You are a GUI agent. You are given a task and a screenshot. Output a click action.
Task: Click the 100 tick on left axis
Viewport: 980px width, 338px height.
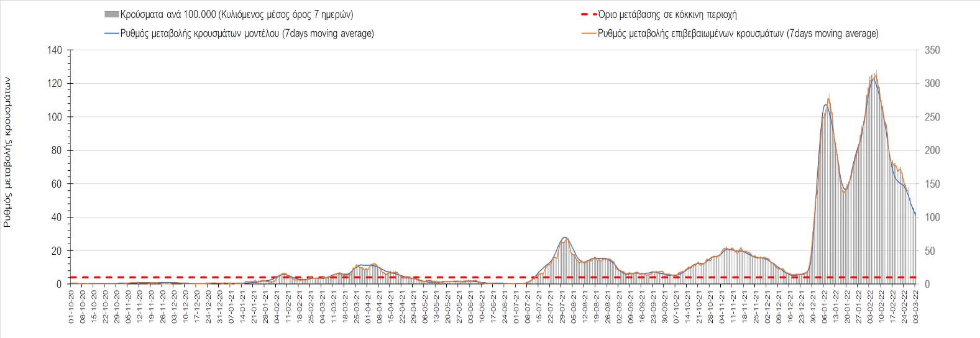click(x=55, y=117)
